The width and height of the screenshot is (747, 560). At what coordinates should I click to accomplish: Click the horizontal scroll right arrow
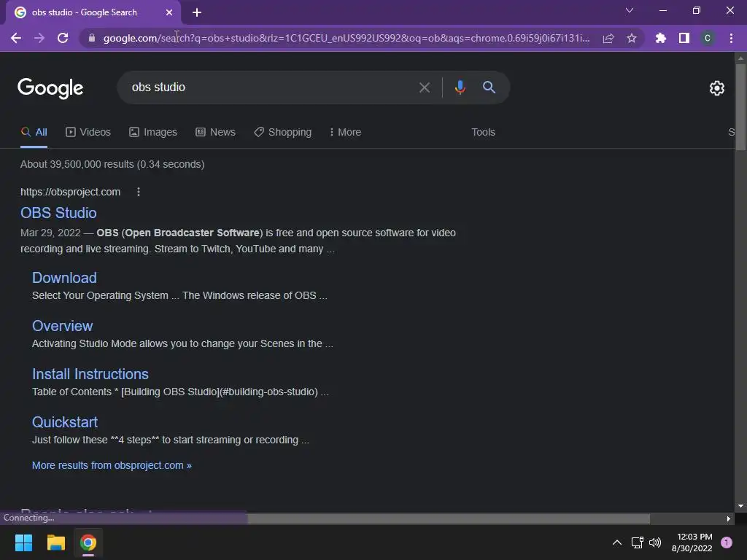(728, 518)
